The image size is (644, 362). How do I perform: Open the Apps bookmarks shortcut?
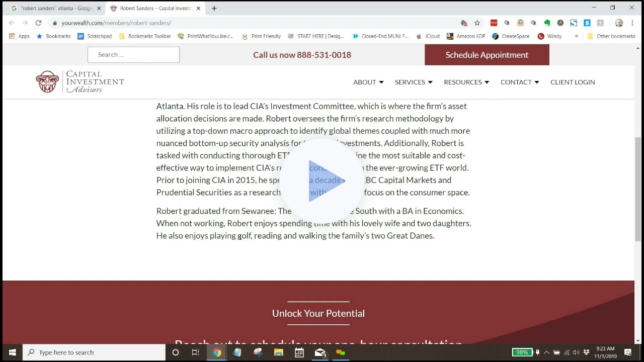19,36
